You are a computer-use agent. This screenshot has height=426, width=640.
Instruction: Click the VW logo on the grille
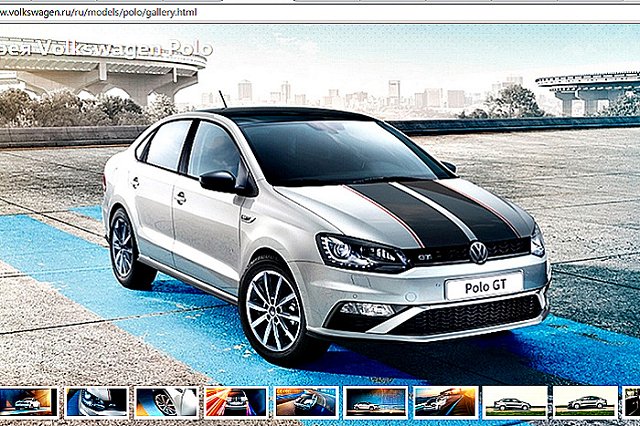coord(478,252)
